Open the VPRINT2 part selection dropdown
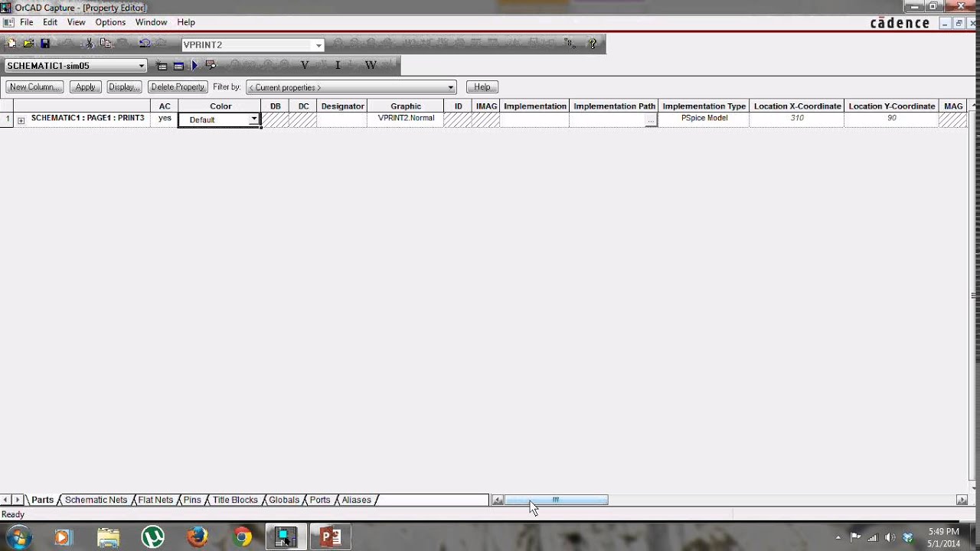Image resolution: width=980 pixels, height=551 pixels. click(318, 45)
